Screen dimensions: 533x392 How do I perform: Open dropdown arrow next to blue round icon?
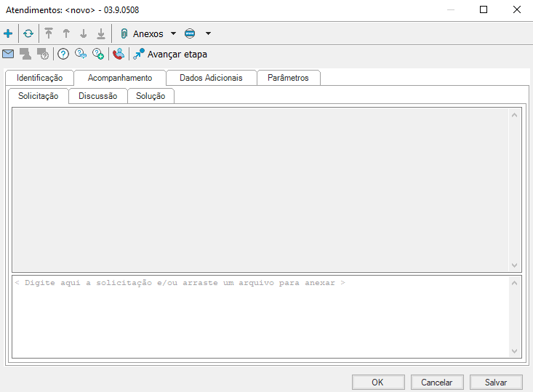[x=208, y=33]
